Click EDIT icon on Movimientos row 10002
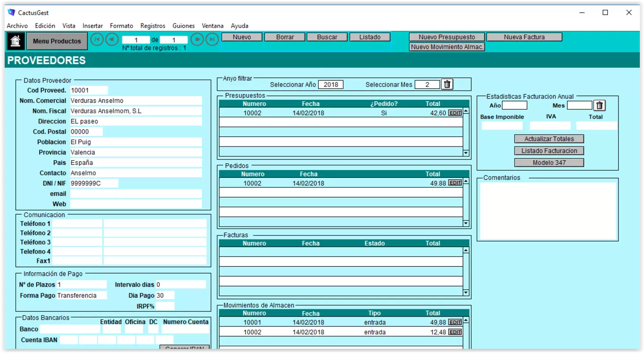Image resolution: width=644 pixels, height=353 pixels. pyautogui.click(x=455, y=332)
